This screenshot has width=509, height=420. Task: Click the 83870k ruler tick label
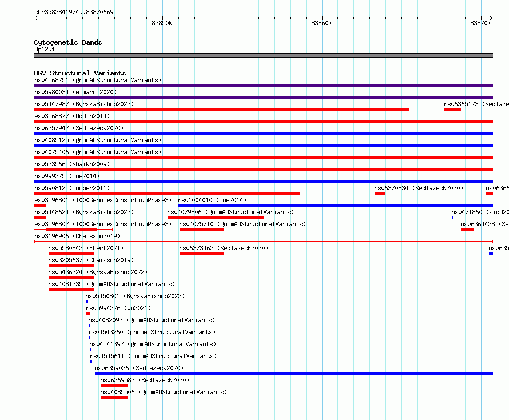(480, 23)
